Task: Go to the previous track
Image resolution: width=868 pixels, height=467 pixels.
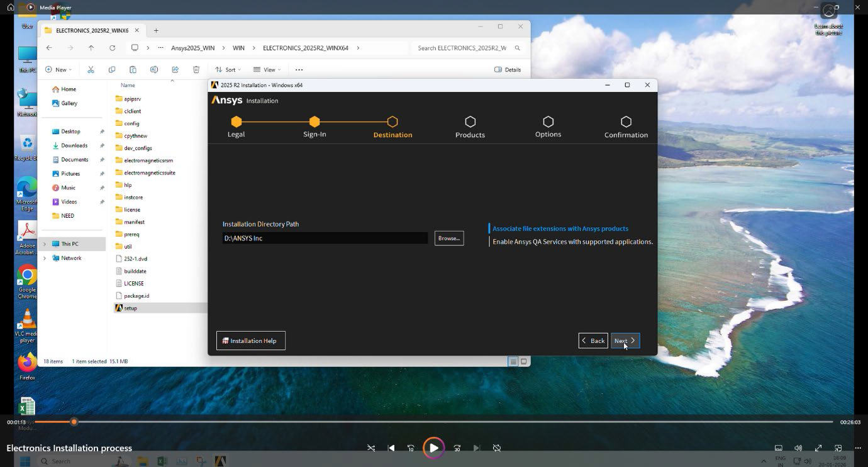Action: [x=391, y=448]
